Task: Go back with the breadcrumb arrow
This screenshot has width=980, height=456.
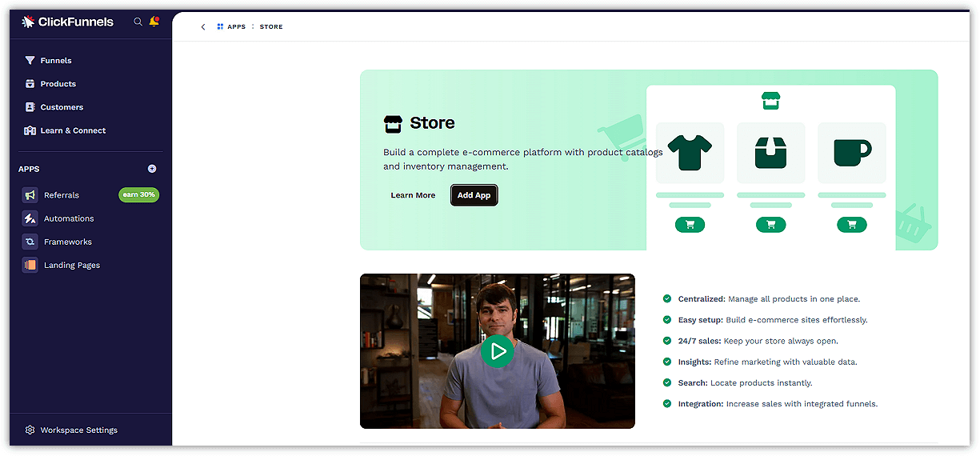Action: tap(203, 27)
